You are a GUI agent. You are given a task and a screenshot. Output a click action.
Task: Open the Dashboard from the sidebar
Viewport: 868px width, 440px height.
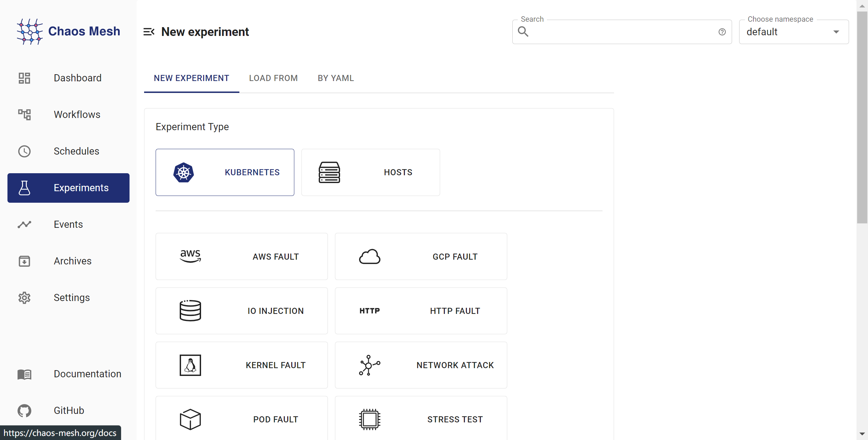click(77, 78)
